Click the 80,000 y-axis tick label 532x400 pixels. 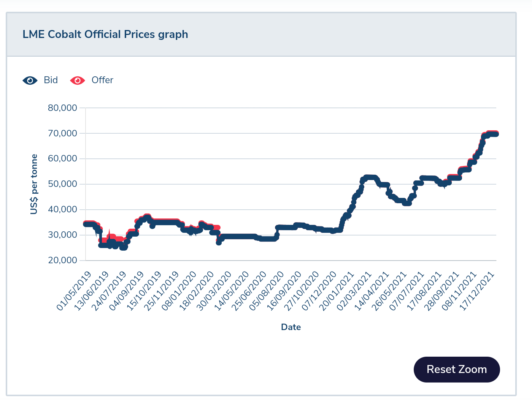(x=62, y=108)
